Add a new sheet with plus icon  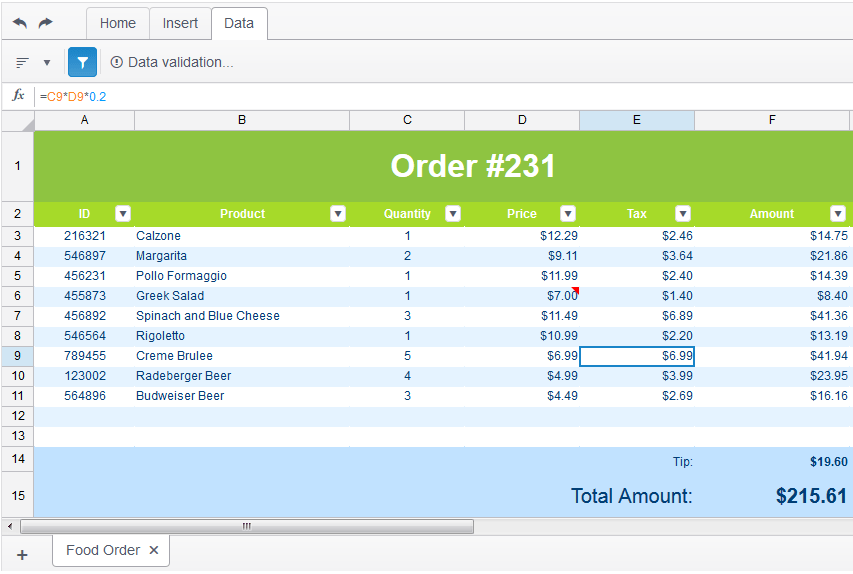[22, 555]
